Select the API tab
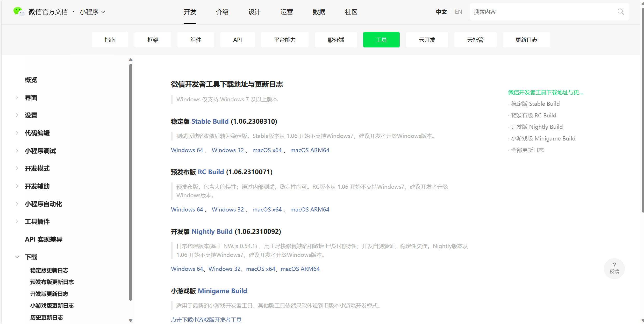This screenshot has height=324, width=644. 238,40
